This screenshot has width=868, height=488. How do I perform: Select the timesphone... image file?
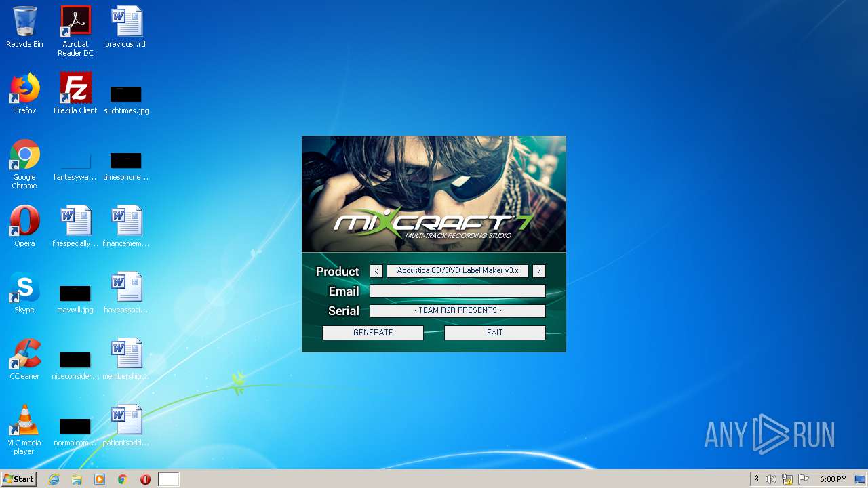[x=126, y=167]
